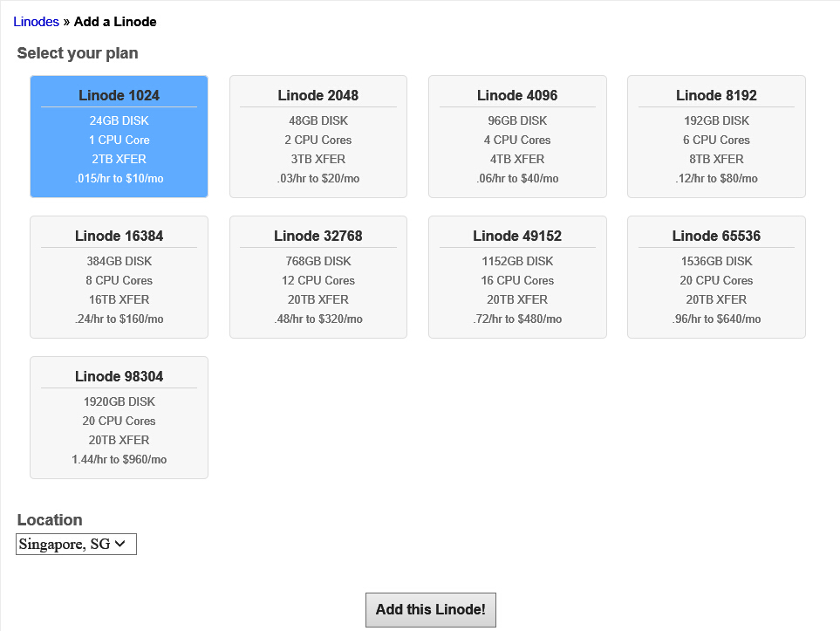Screen dimensions: 840x631
Task: Click the 6 CPU Cores text
Action: (716, 140)
